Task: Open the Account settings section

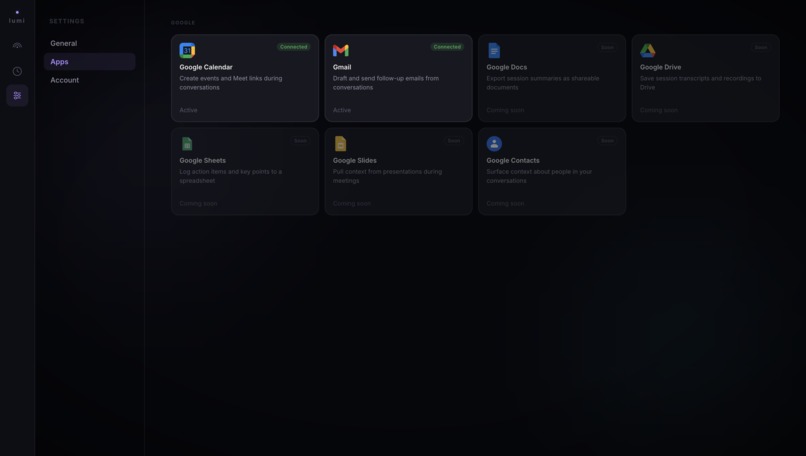Action: tap(89, 80)
